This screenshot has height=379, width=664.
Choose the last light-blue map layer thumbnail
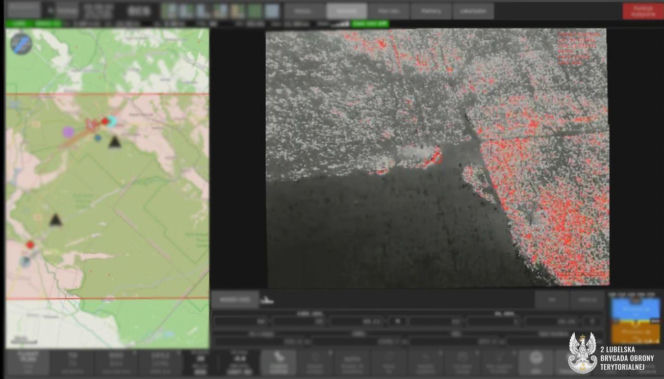(272, 11)
